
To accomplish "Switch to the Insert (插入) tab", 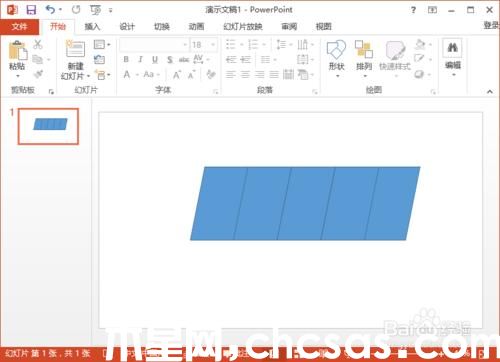I will [x=92, y=27].
